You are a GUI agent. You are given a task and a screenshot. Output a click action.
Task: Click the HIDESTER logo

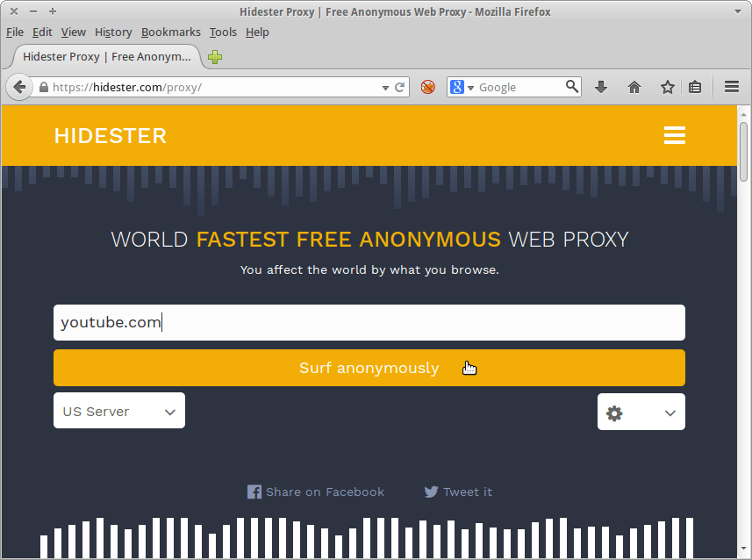point(111,136)
